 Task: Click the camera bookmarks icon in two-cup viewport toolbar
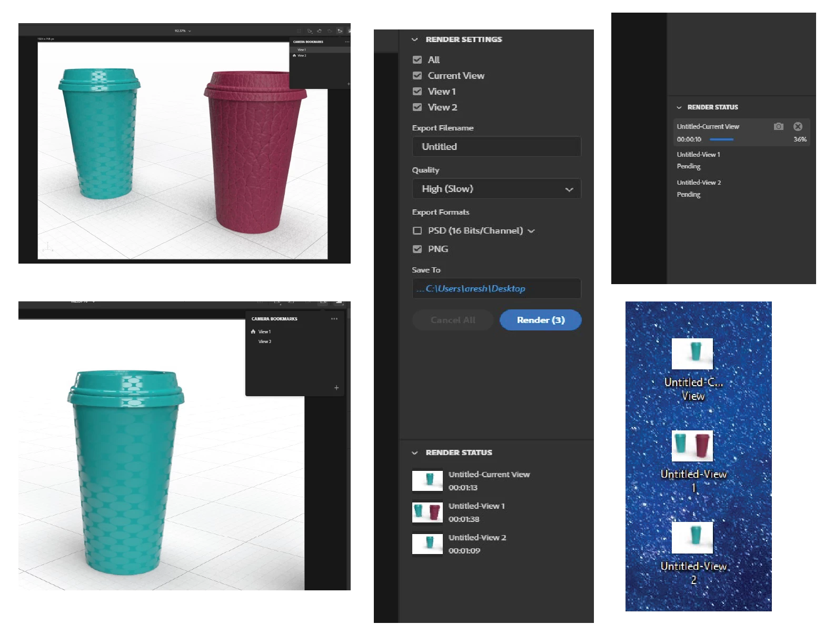pyautogui.click(x=340, y=31)
